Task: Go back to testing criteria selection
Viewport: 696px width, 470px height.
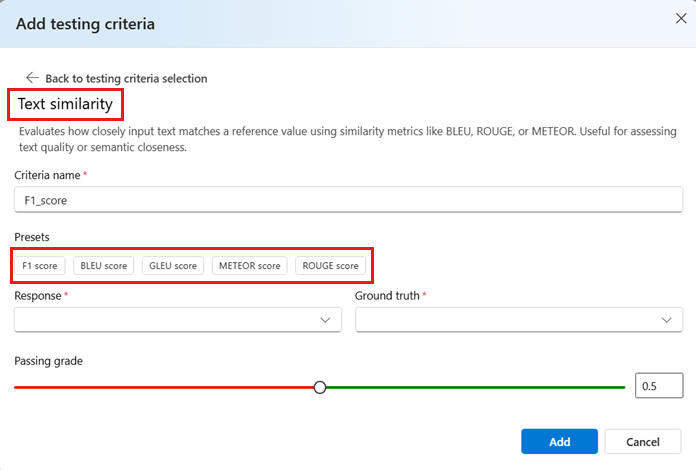Action: click(x=126, y=79)
